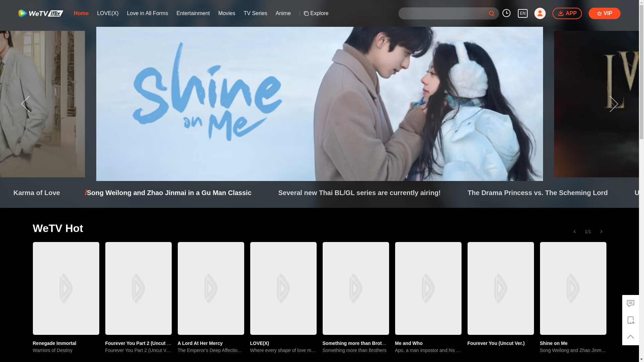
Task: Select The Drama Princess banner title
Action: [537, 193]
